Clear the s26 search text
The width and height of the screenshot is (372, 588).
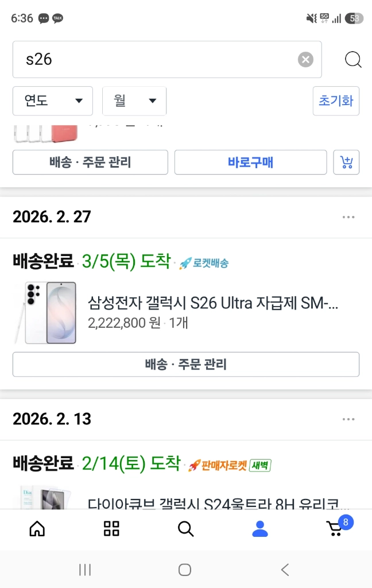[x=305, y=59]
